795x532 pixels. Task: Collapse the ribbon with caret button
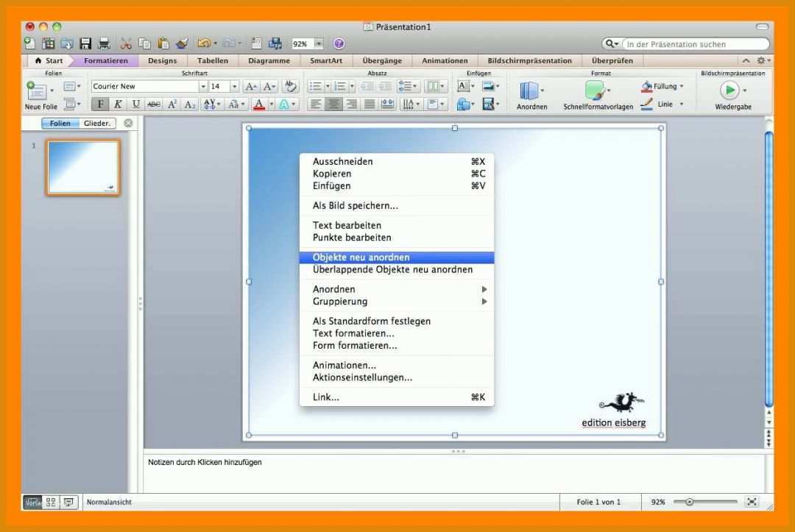click(x=746, y=60)
